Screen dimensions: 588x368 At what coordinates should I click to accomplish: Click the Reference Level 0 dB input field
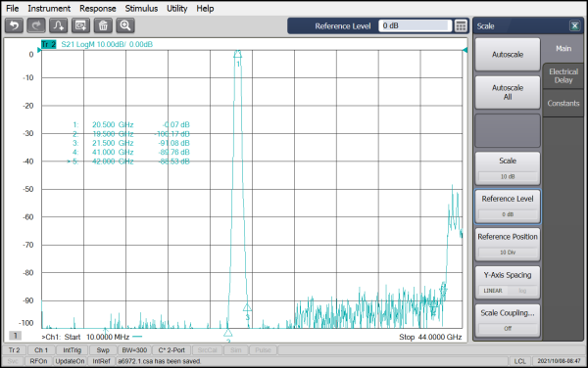415,25
